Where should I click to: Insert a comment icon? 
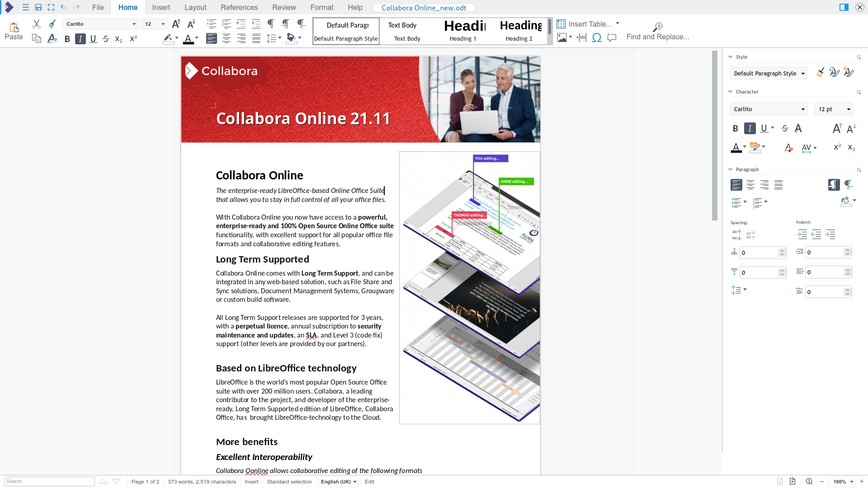[612, 38]
